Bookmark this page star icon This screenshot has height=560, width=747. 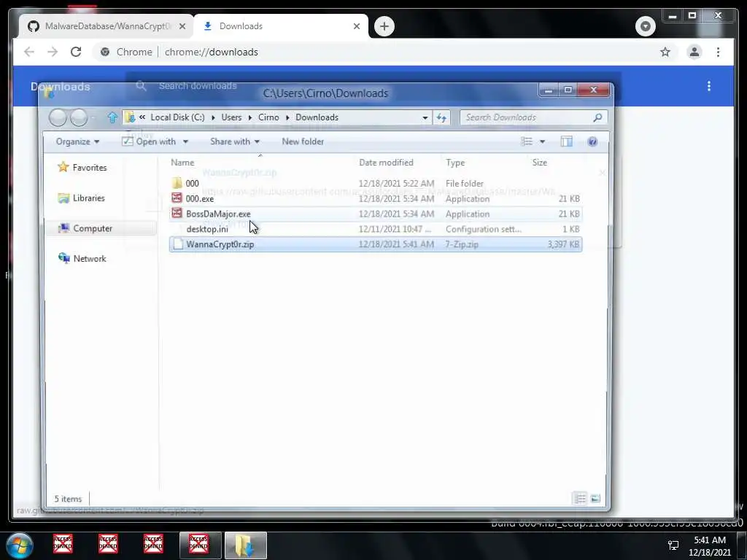pyautogui.click(x=665, y=52)
